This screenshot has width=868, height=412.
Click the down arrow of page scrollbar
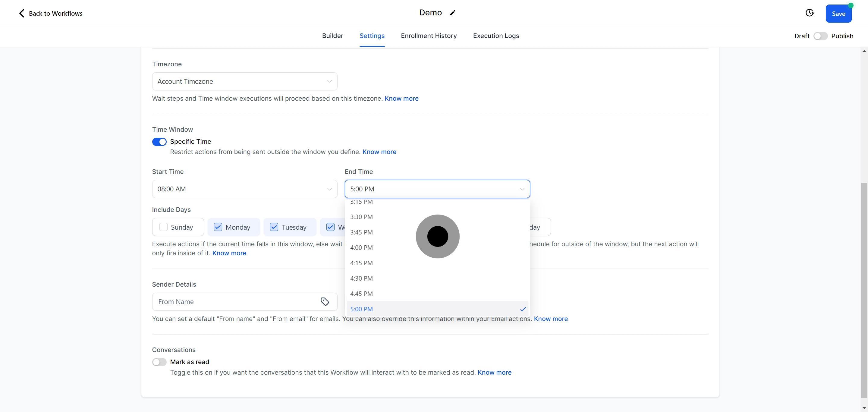point(864,408)
